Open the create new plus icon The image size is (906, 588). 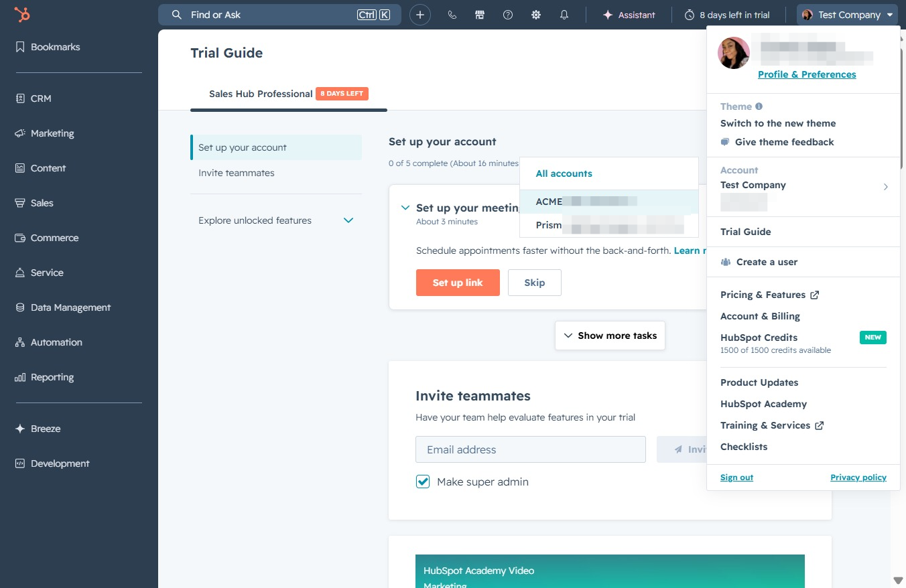point(420,15)
